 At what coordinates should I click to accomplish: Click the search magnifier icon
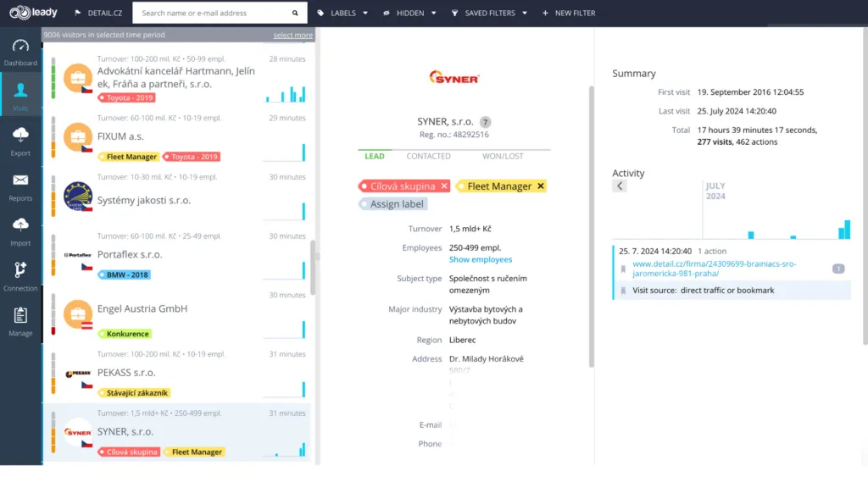295,13
